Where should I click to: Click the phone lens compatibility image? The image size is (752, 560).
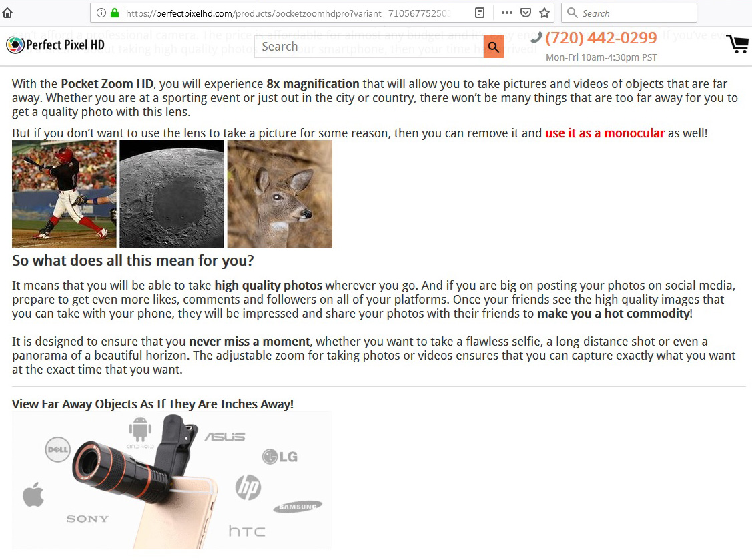click(172, 481)
